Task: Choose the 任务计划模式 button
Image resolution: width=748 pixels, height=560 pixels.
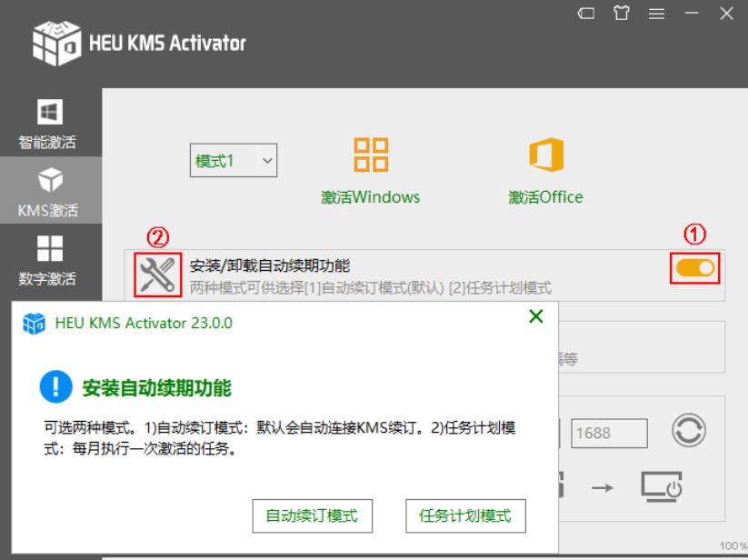Action: (465, 515)
